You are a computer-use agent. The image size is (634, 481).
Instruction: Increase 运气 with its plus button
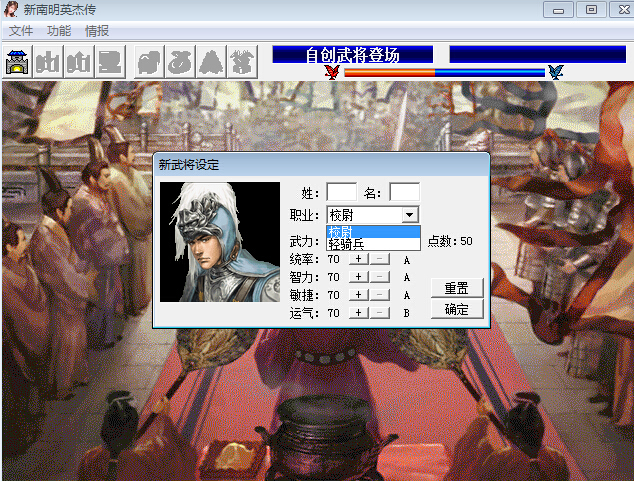point(359,313)
